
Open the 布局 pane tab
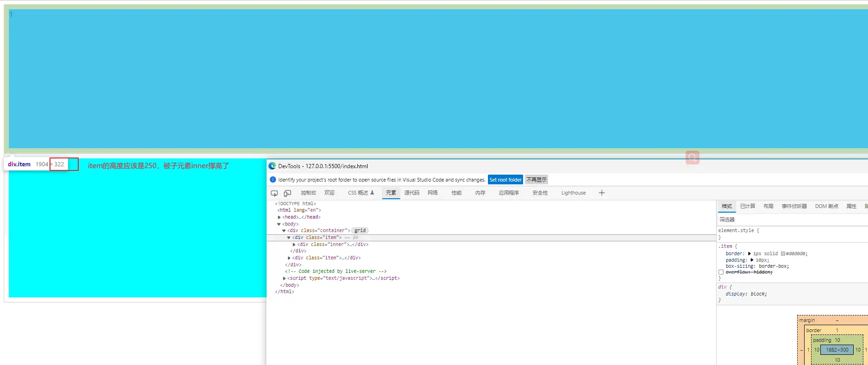pos(768,206)
